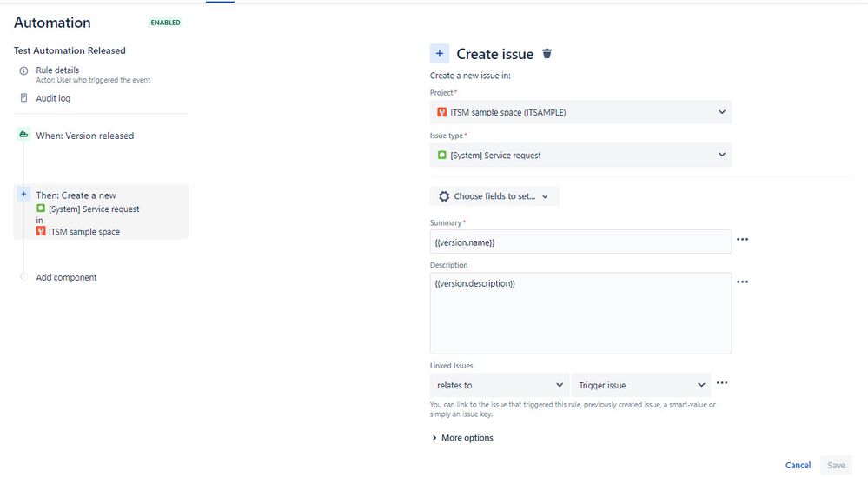Open the Description field more-options ellipsis
The width and height of the screenshot is (868, 477).
(x=742, y=282)
